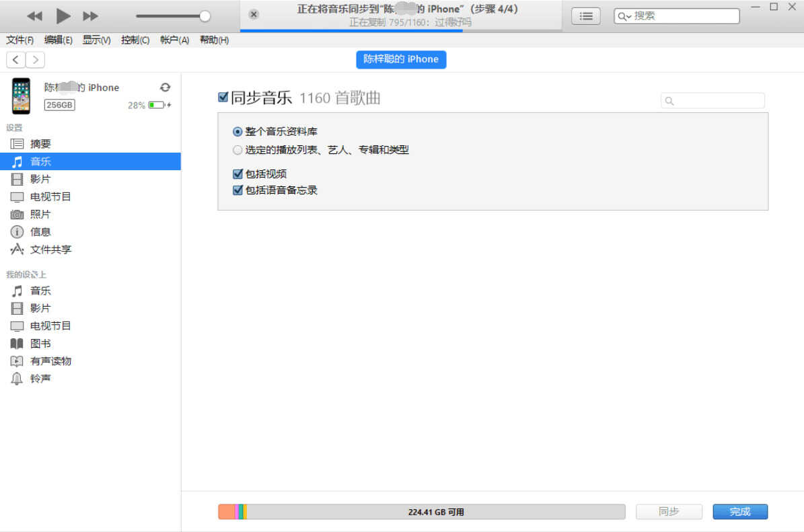
Task: Go forward with the right chevron button
Action: [35, 60]
